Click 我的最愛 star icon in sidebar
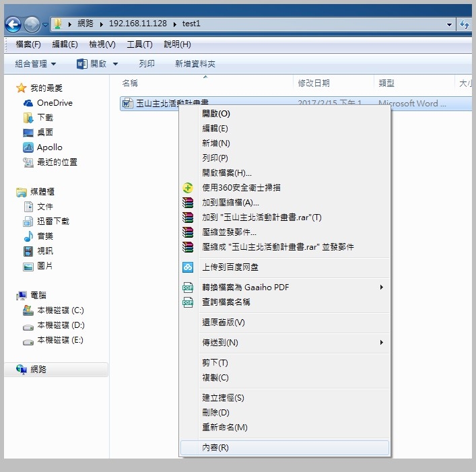The width and height of the screenshot is (476, 472). (x=22, y=88)
